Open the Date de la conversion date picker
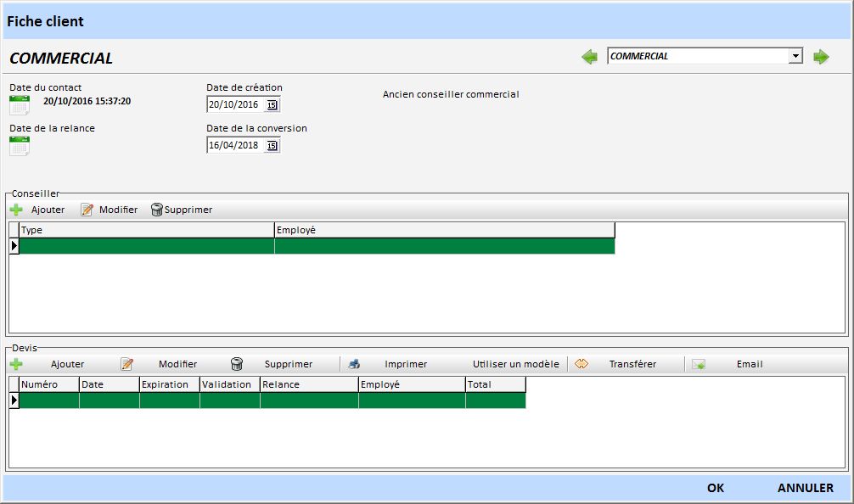The image size is (854, 504). pos(272,145)
